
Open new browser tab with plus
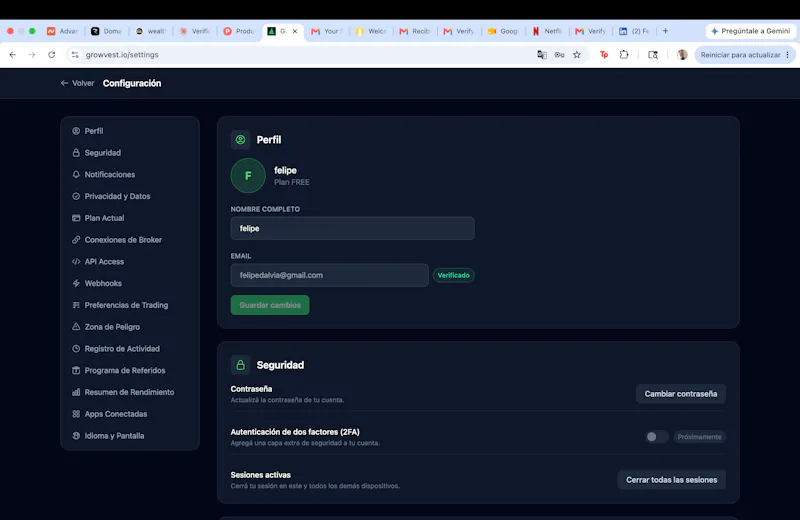(665, 31)
